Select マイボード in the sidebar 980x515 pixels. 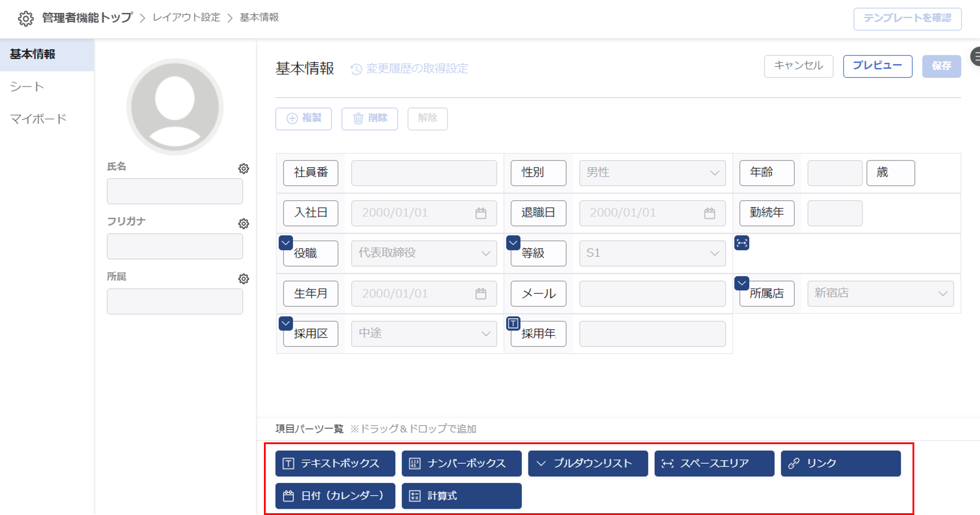point(38,119)
